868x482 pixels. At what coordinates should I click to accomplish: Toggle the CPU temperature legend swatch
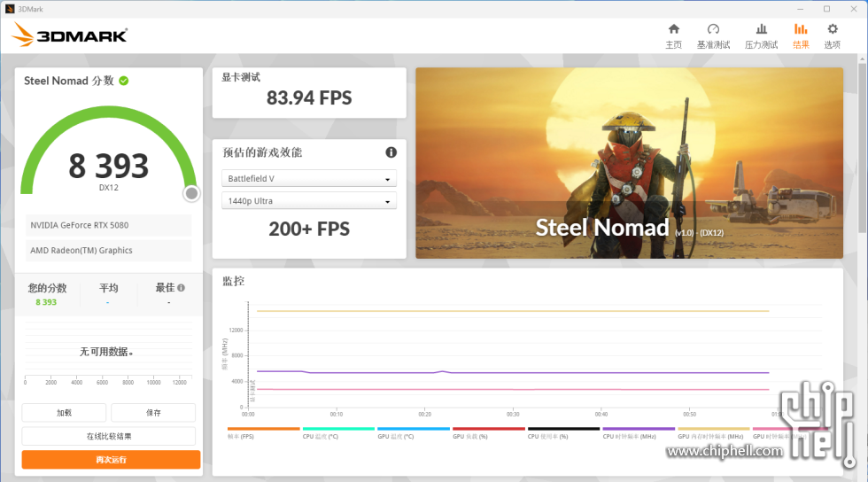[x=338, y=429]
